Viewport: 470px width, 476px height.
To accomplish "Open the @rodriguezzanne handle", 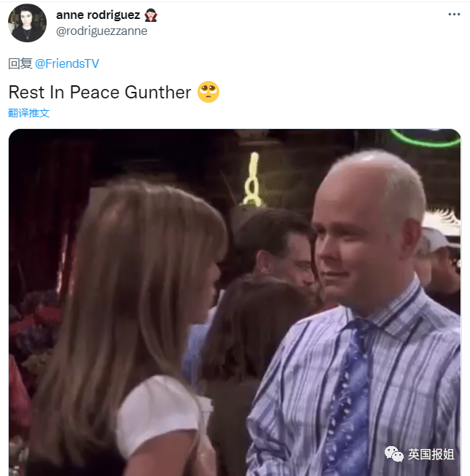I will coord(101,31).
